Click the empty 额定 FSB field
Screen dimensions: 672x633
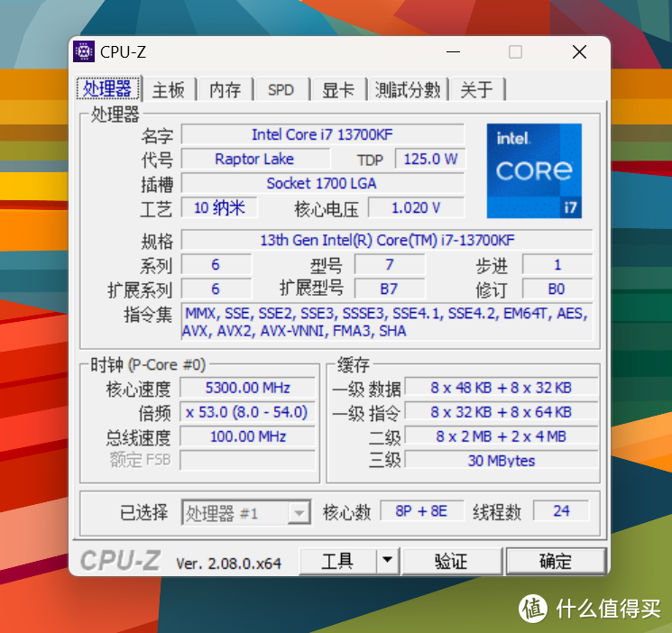[248, 460]
